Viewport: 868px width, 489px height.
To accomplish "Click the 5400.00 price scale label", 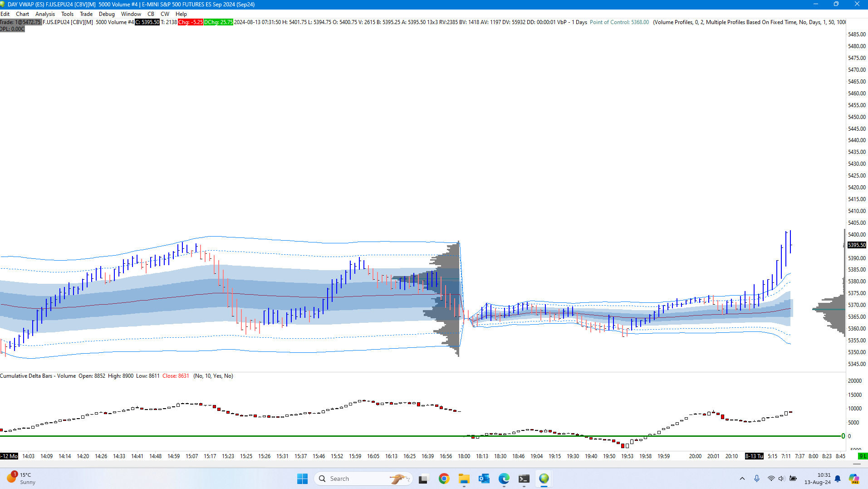I will tap(857, 235).
